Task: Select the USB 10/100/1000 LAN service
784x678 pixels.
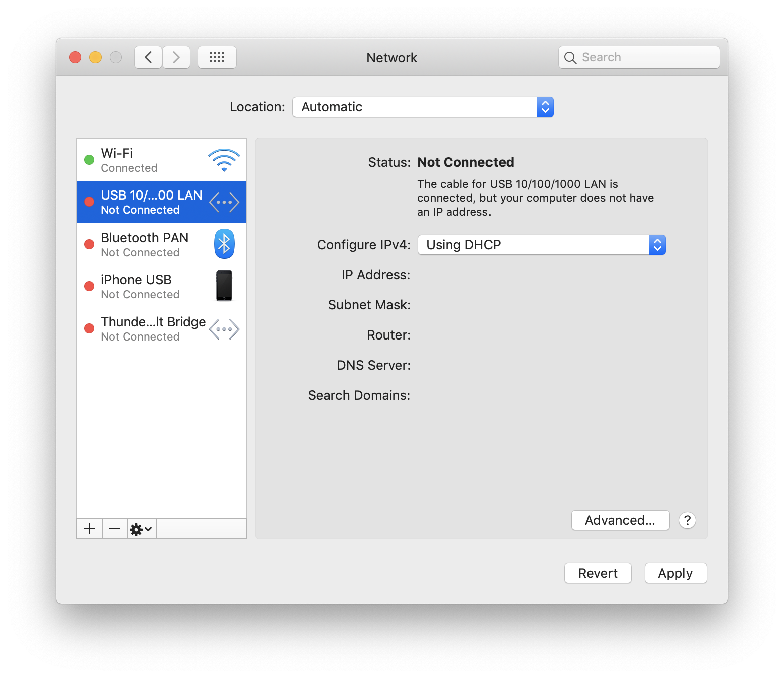Action: 151,202
